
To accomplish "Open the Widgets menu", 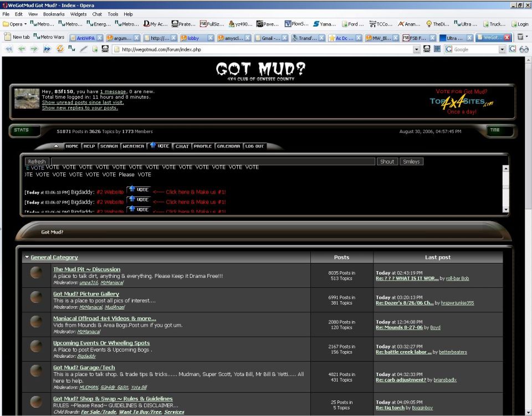I will pos(78,14).
